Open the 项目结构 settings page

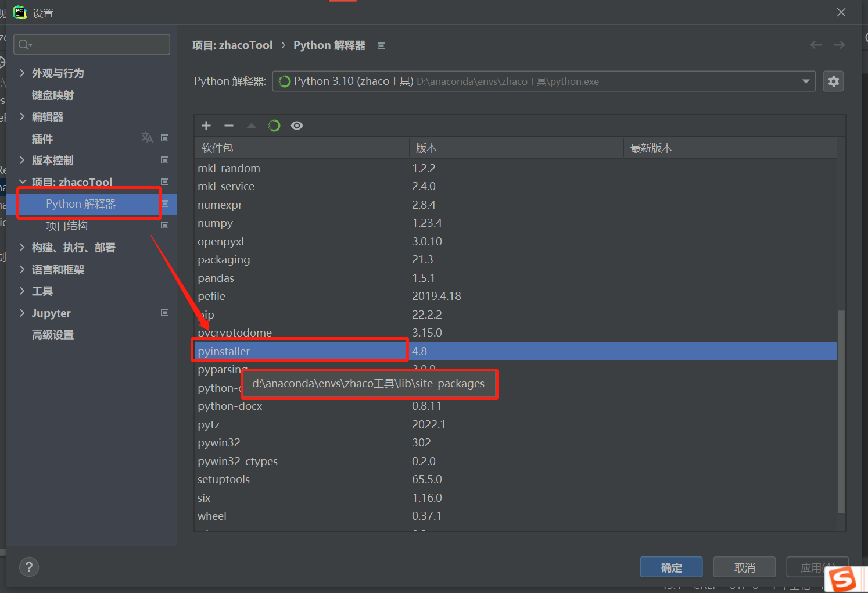click(67, 226)
